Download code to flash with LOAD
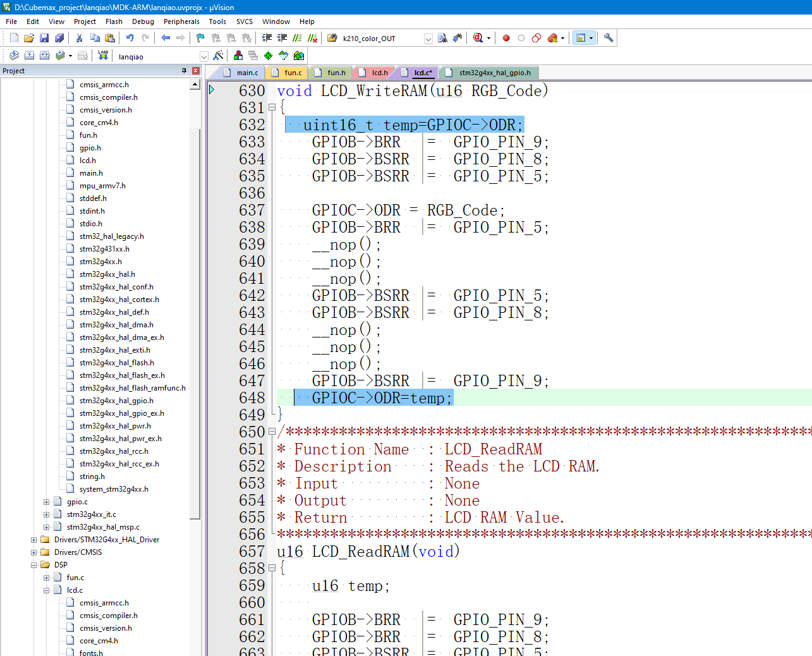This screenshot has height=656, width=812. click(x=103, y=56)
